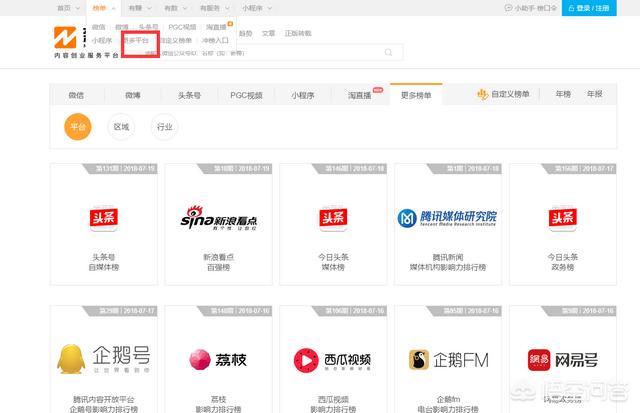Expand the 榜单 top navigation dropdown

(x=104, y=8)
